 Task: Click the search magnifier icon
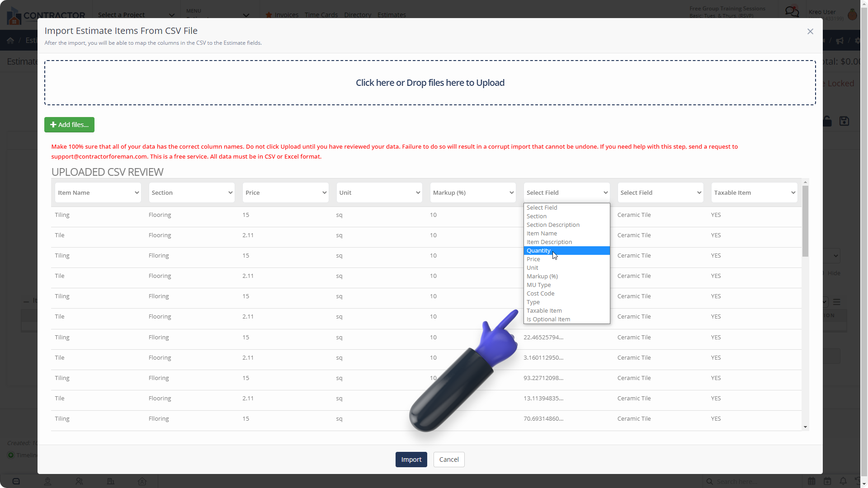point(710,482)
